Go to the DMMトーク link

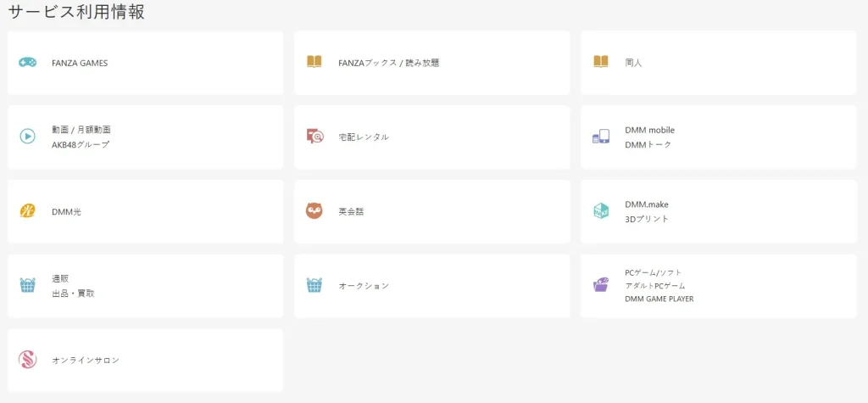(648, 144)
